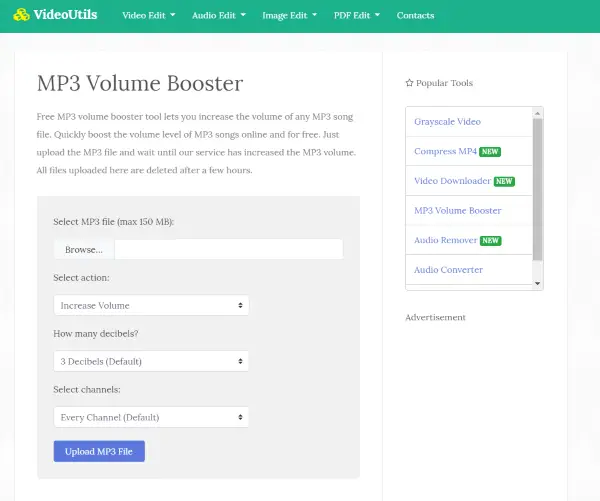Open the Audio Remover tool link

tap(445, 240)
